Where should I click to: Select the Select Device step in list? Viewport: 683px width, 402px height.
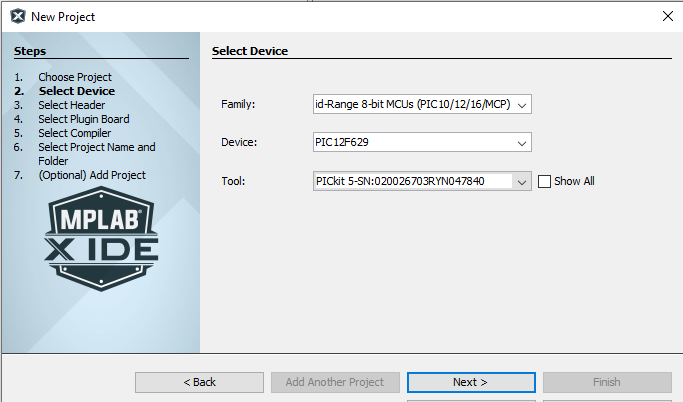pos(76,91)
